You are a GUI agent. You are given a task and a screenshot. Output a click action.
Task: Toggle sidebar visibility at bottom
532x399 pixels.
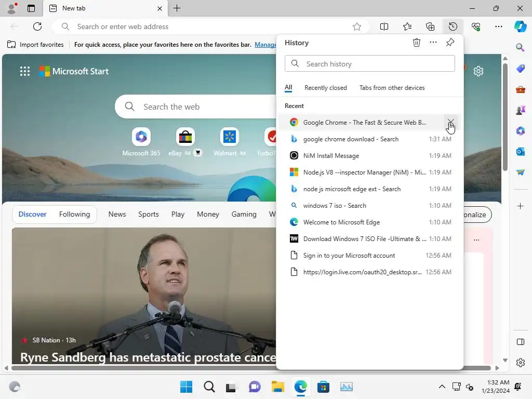point(520,342)
